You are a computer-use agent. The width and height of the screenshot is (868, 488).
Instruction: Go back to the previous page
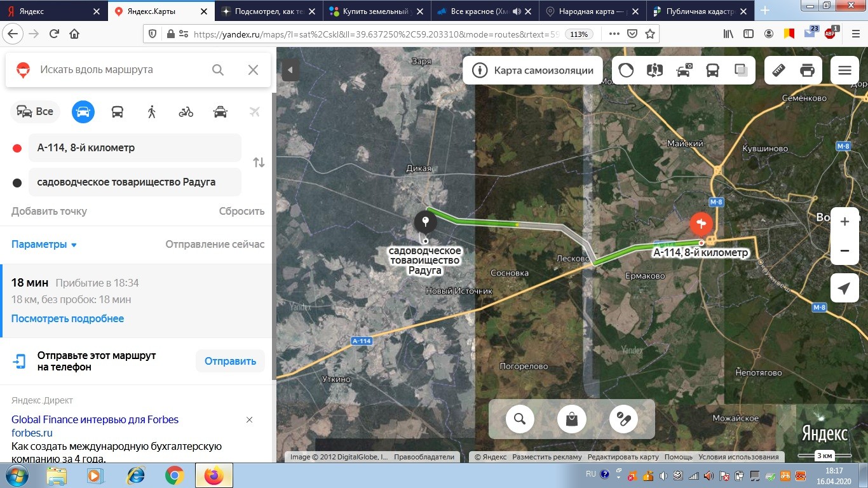click(x=13, y=34)
